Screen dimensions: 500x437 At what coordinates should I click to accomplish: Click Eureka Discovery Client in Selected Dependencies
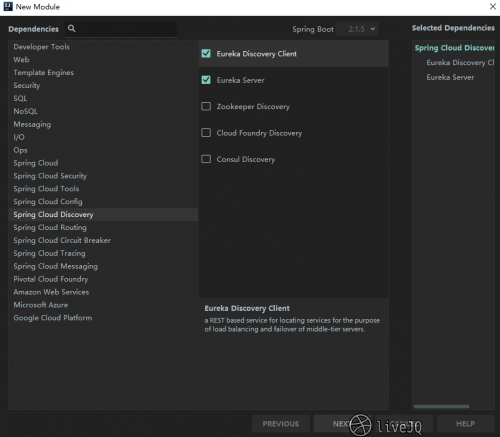pyautogui.click(x=460, y=63)
